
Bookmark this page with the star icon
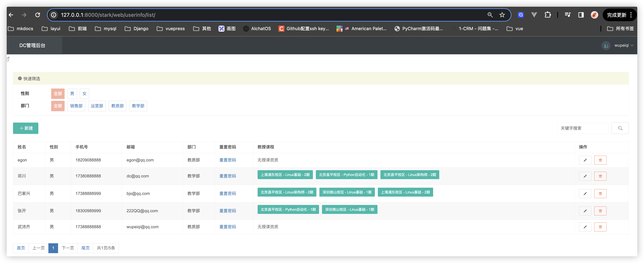tap(502, 15)
